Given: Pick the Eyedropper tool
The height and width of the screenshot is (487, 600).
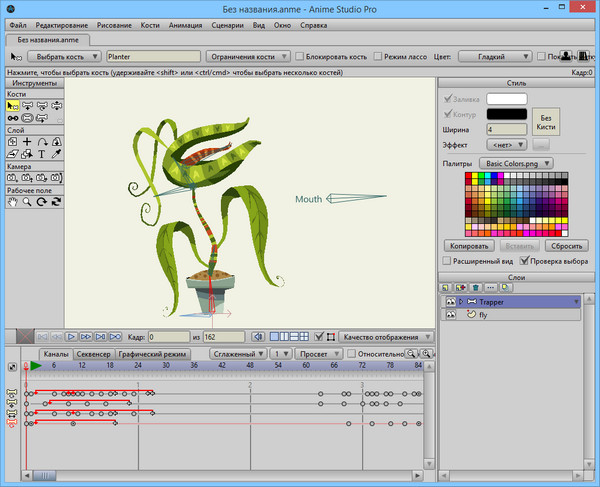Looking at the screenshot, I should (58, 155).
